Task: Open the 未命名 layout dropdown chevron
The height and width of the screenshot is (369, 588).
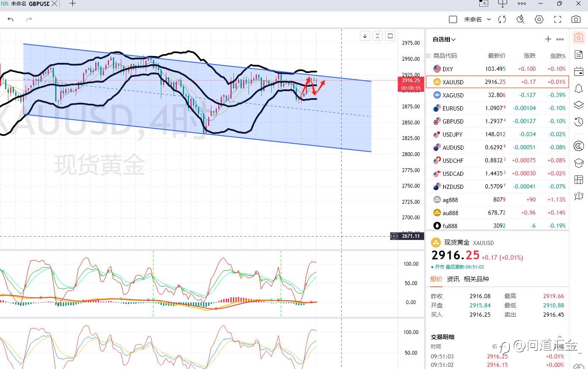Action: (489, 19)
